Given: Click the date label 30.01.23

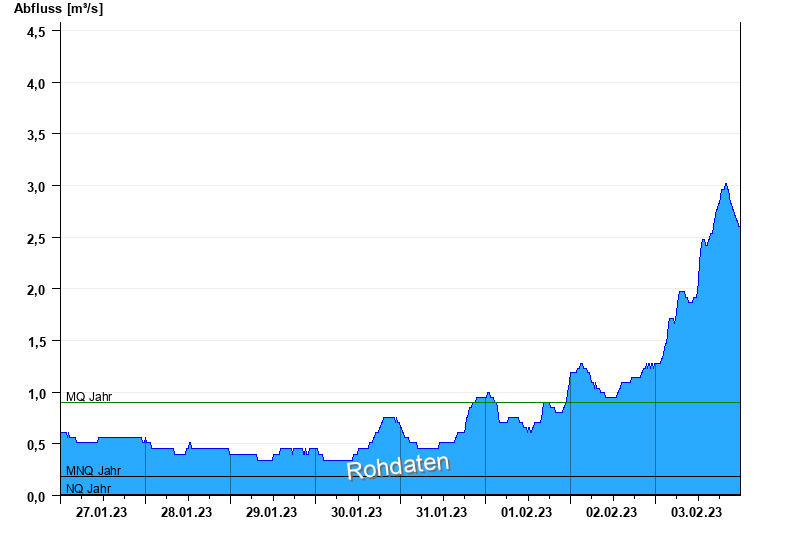Looking at the screenshot, I should (x=357, y=512).
